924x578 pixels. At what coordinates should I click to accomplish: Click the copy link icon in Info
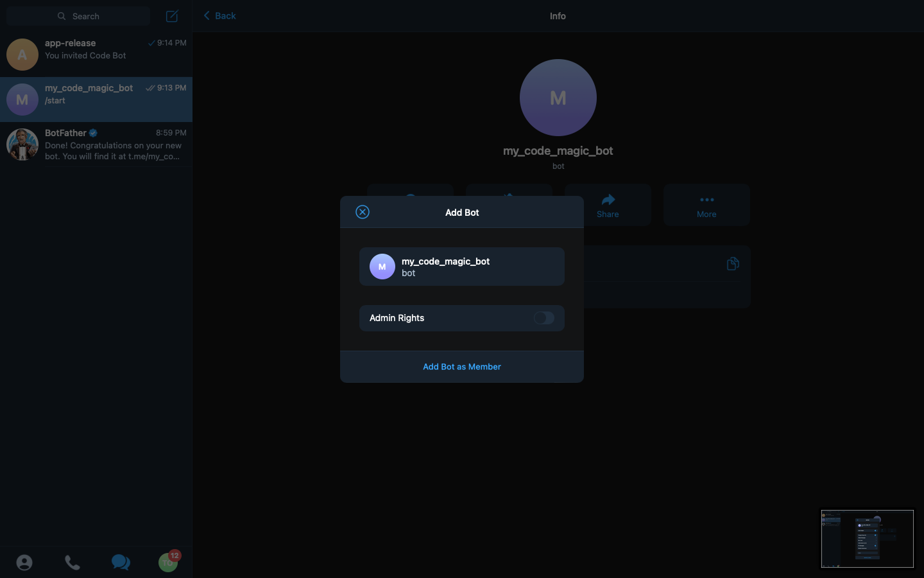point(733,264)
